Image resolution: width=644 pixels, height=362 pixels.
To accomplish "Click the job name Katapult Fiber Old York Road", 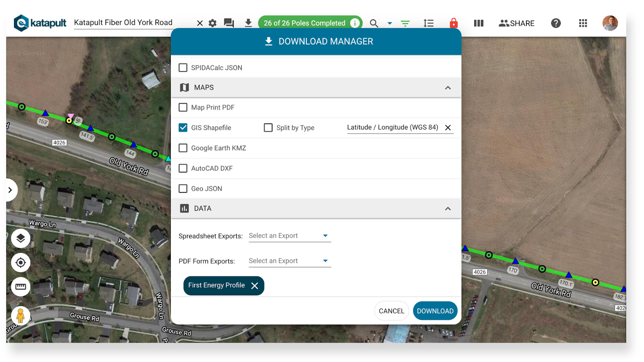I will (x=123, y=23).
